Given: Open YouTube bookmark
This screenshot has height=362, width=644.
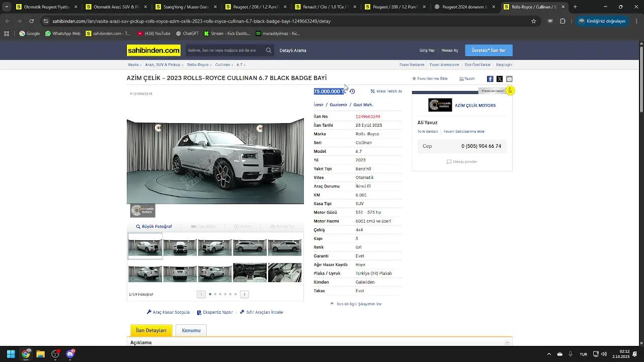Looking at the screenshot, I should coord(154,34).
